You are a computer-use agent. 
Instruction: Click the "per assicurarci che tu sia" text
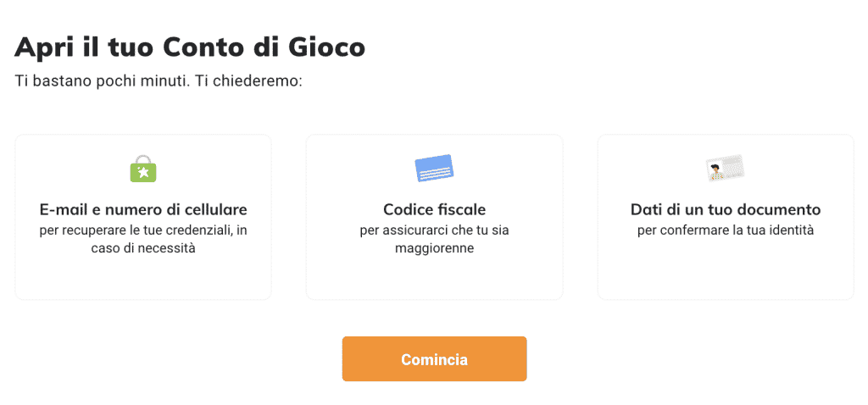[x=434, y=230]
